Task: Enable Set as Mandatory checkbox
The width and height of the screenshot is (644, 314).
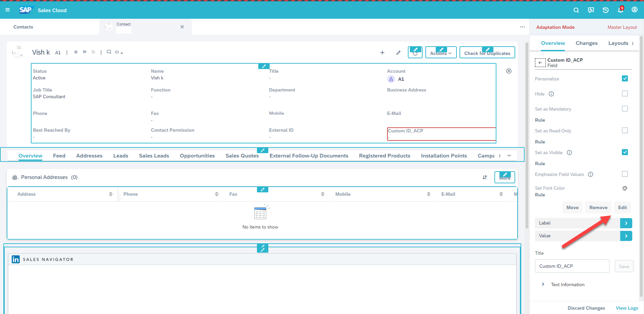Action: (x=625, y=109)
